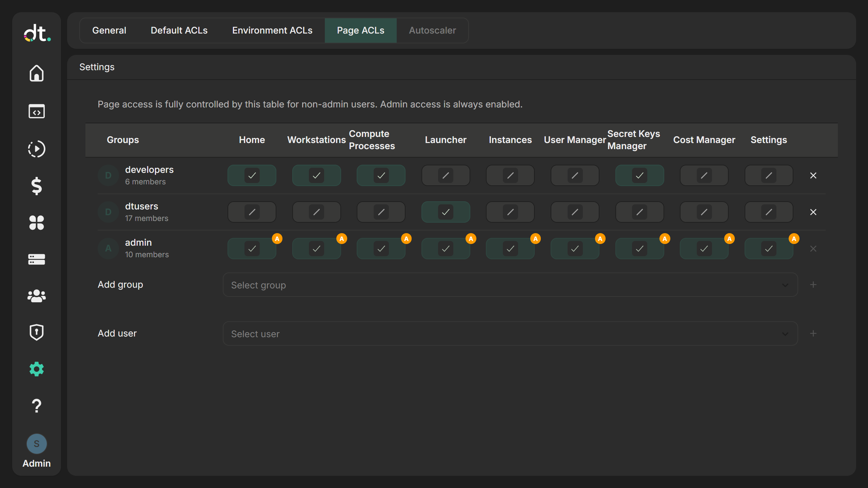Click admin badge on admin Settings toggle
The image size is (868, 488).
[794, 239]
